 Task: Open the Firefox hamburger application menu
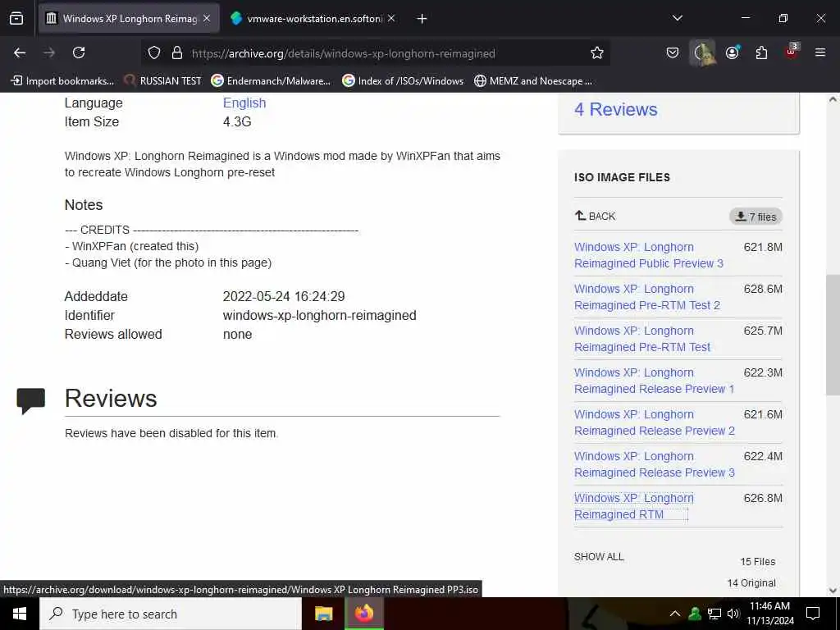[820, 52]
